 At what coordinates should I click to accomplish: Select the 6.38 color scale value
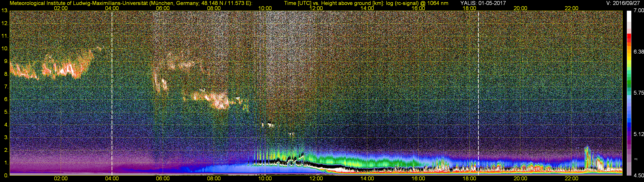tap(638, 52)
